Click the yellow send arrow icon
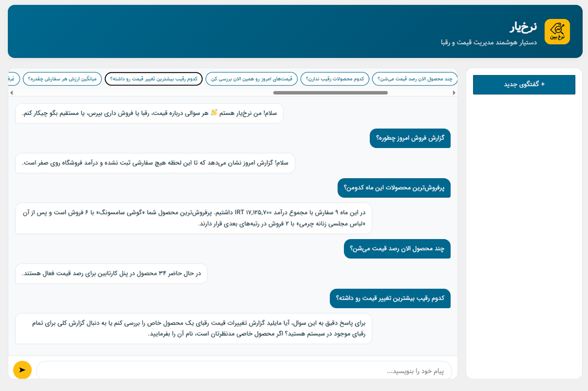 [22, 370]
